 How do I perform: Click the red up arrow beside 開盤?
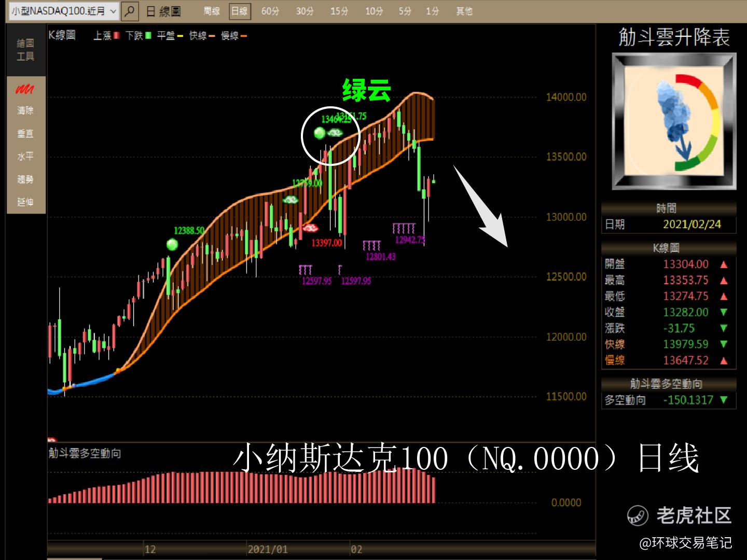click(724, 264)
